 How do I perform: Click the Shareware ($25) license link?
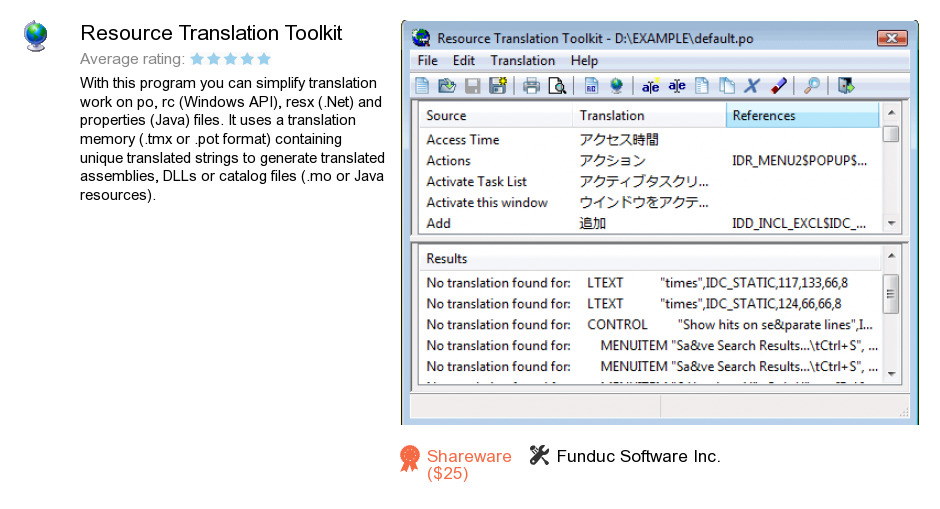[x=469, y=465]
